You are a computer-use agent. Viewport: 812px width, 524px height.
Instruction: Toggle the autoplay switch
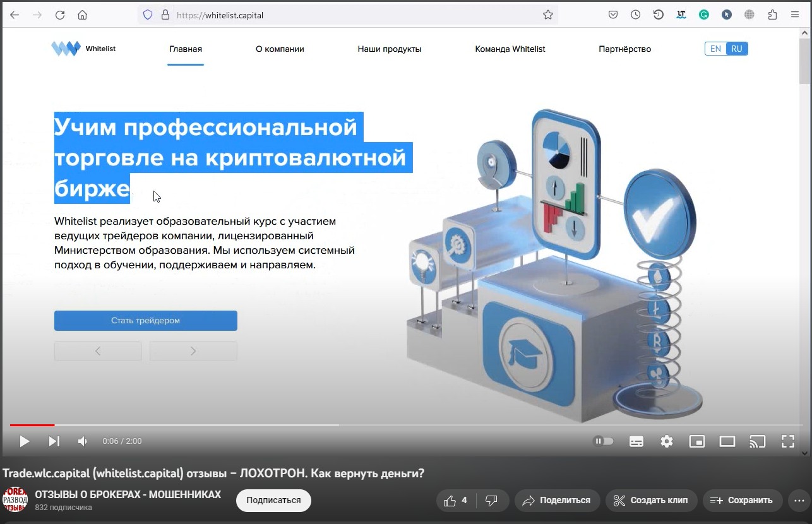click(x=604, y=441)
